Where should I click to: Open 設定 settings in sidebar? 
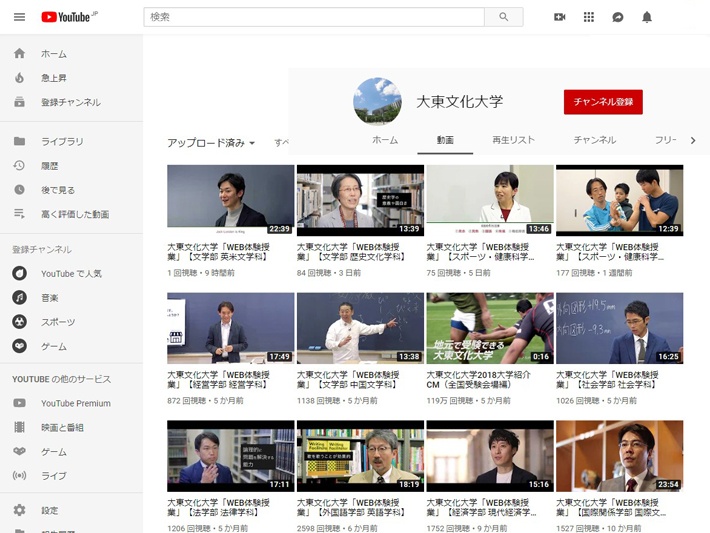tap(50, 510)
